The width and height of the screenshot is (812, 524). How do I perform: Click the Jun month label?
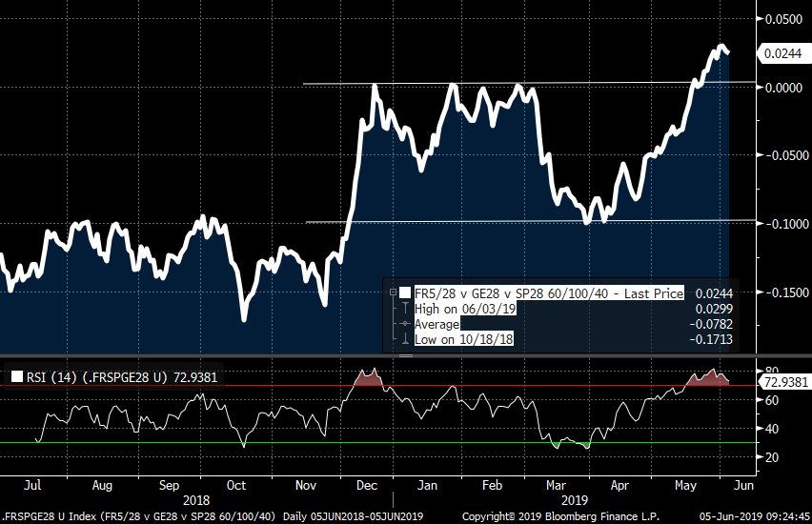click(x=743, y=485)
